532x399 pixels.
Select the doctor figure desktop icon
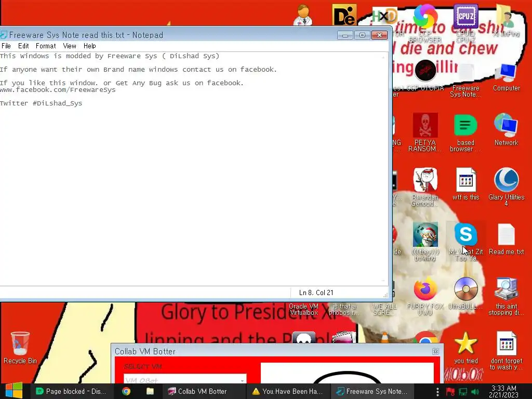tap(303, 15)
